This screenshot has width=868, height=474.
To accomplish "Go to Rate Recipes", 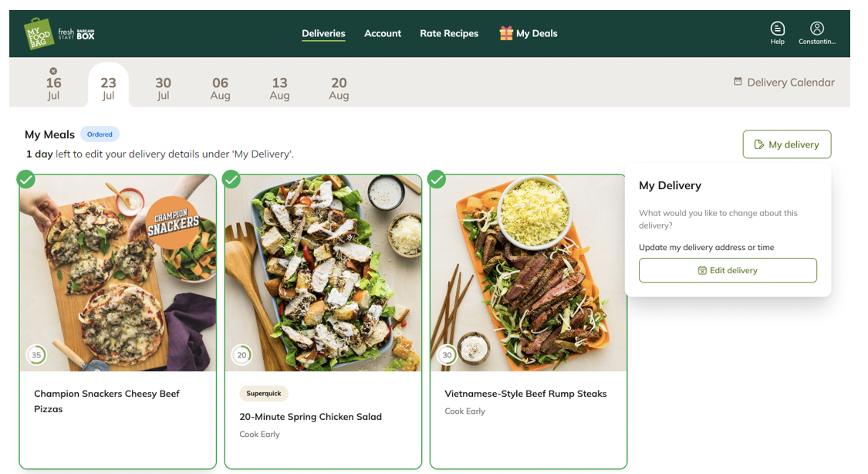I will click(449, 33).
